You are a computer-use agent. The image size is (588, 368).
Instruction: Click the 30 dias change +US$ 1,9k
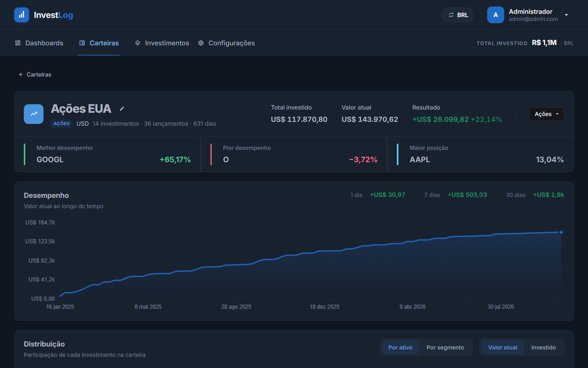[549, 195]
